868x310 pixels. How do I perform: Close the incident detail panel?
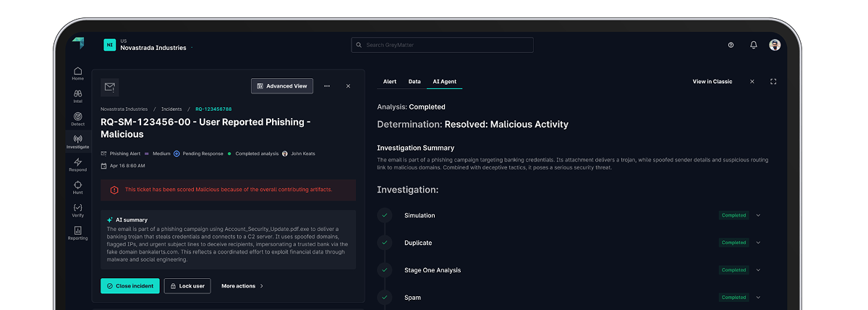(x=348, y=86)
